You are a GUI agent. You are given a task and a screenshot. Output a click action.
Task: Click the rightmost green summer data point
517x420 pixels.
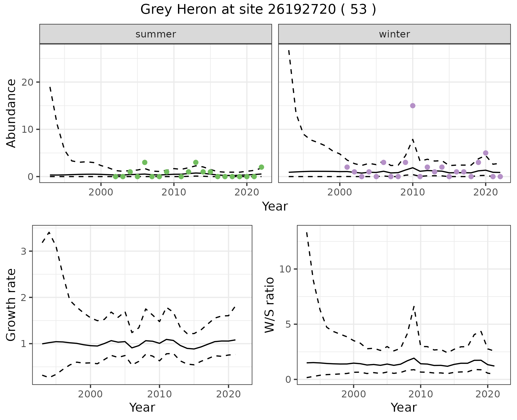(261, 167)
